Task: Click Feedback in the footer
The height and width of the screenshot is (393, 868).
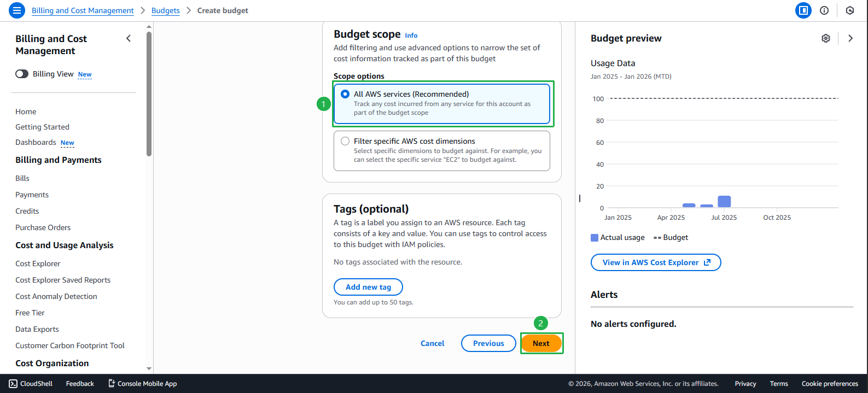Action: 80,384
